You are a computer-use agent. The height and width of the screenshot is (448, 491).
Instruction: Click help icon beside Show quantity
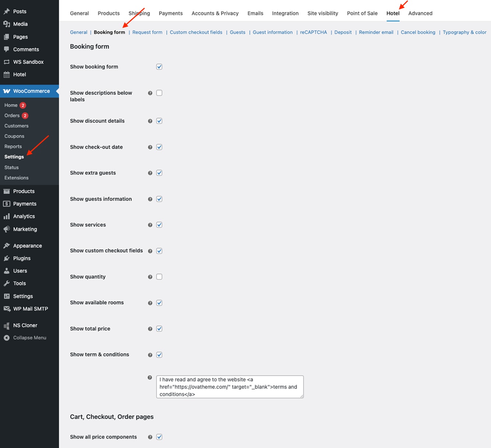(x=150, y=277)
